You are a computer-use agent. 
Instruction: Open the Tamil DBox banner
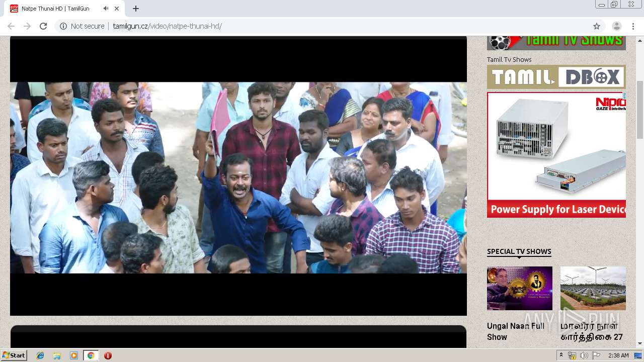tap(556, 77)
